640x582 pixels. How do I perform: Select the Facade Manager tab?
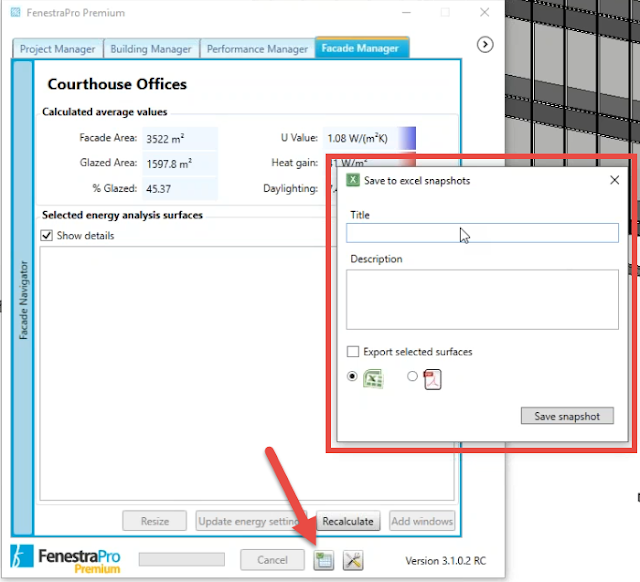pyautogui.click(x=360, y=48)
